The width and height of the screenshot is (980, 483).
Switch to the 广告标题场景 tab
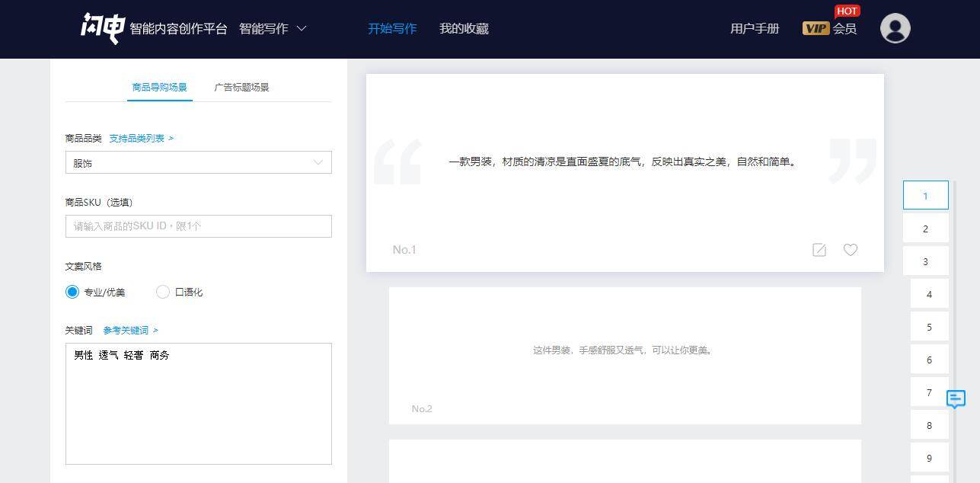[241, 88]
